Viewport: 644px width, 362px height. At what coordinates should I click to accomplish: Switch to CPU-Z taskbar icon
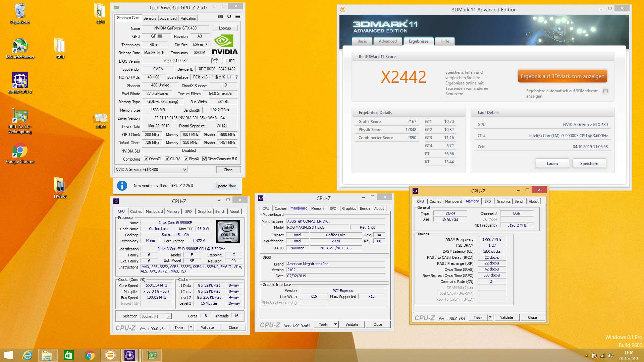(x=129, y=355)
